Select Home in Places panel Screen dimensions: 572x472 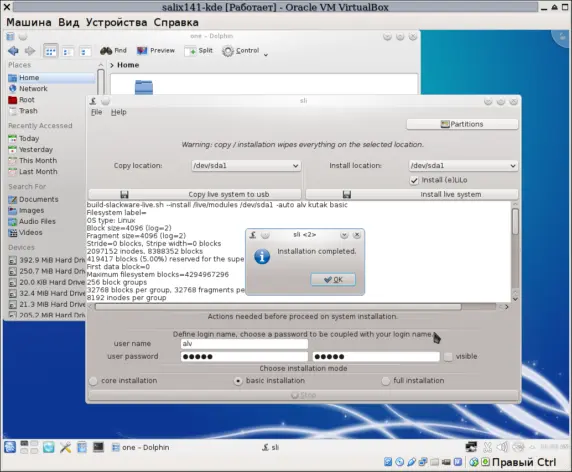tap(51, 78)
